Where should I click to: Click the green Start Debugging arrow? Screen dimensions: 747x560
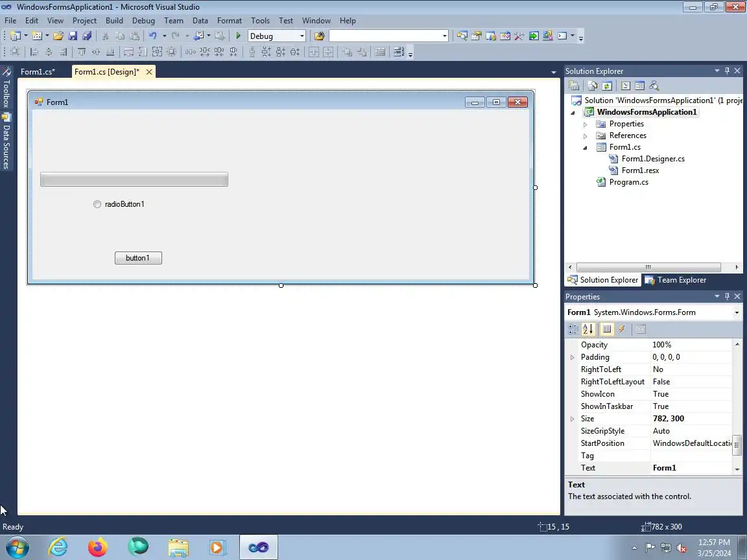(x=238, y=36)
